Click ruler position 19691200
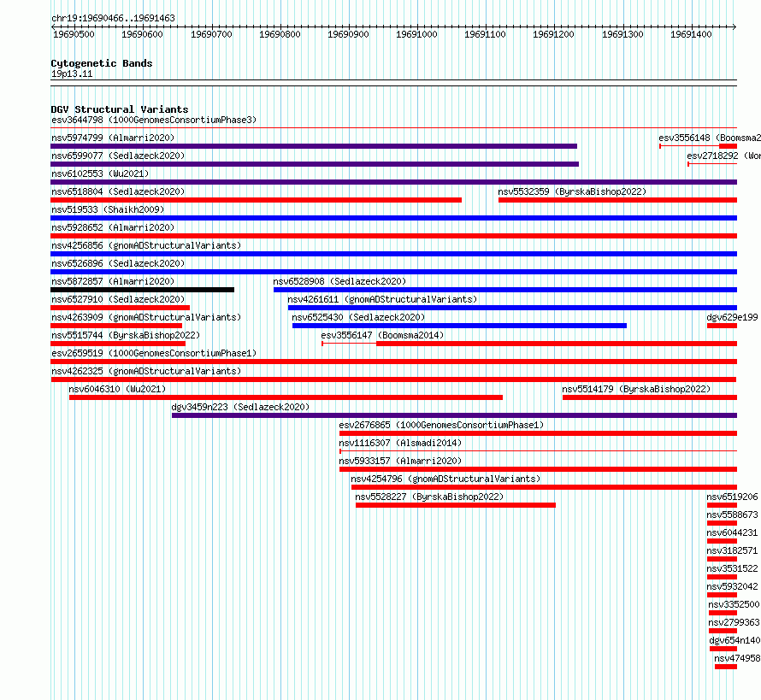The width and height of the screenshot is (761, 700). 553,34
